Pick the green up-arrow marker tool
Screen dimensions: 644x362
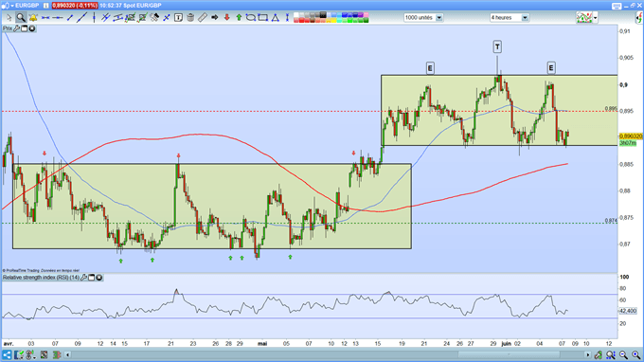tap(239, 18)
